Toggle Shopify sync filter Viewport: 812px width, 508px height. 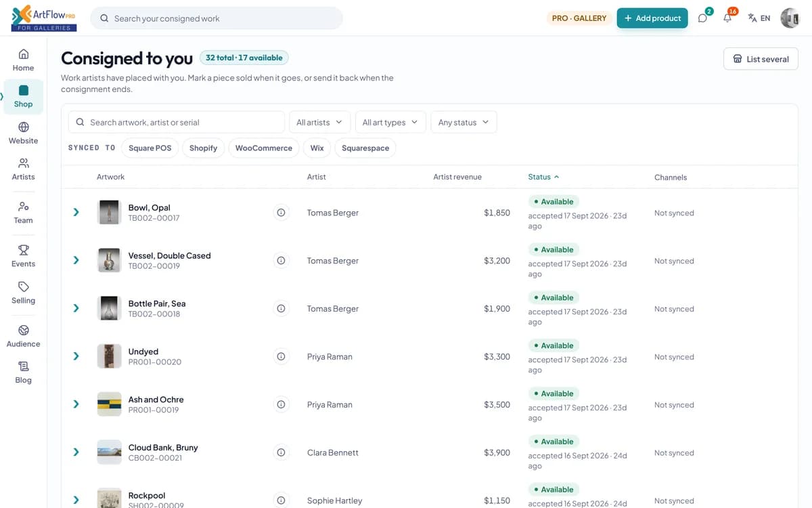click(203, 148)
